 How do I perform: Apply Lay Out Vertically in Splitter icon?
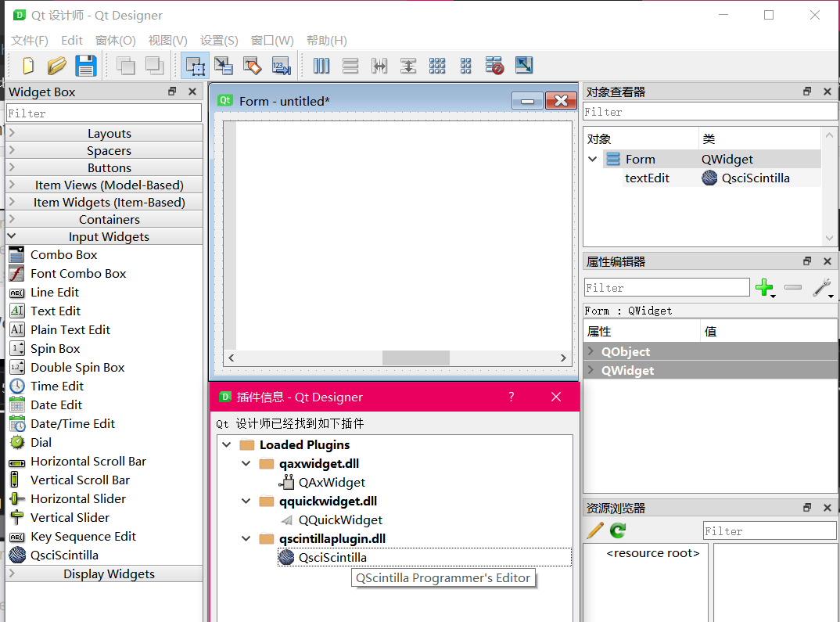pyautogui.click(x=408, y=66)
